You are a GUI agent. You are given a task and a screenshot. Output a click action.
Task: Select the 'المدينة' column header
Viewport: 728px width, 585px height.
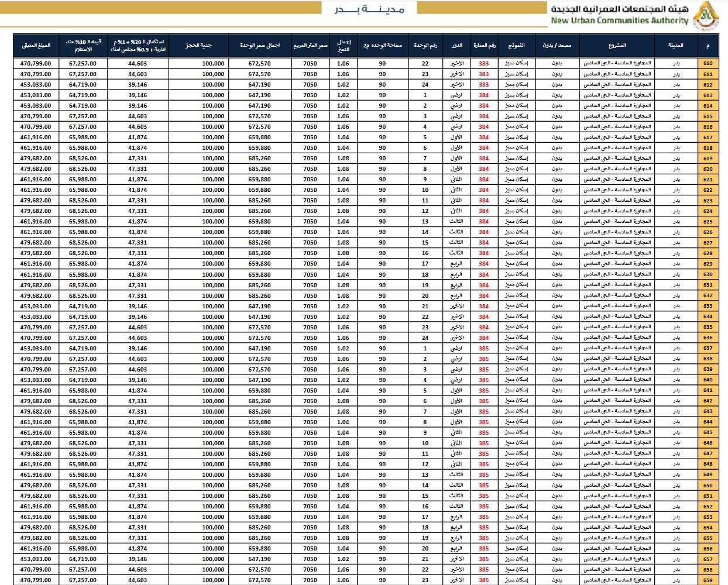tap(676, 46)
